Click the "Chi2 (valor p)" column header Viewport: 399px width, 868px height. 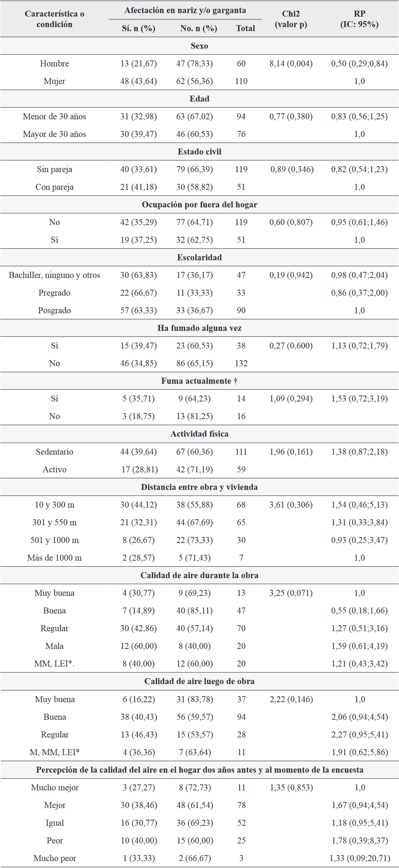[291, 19]
